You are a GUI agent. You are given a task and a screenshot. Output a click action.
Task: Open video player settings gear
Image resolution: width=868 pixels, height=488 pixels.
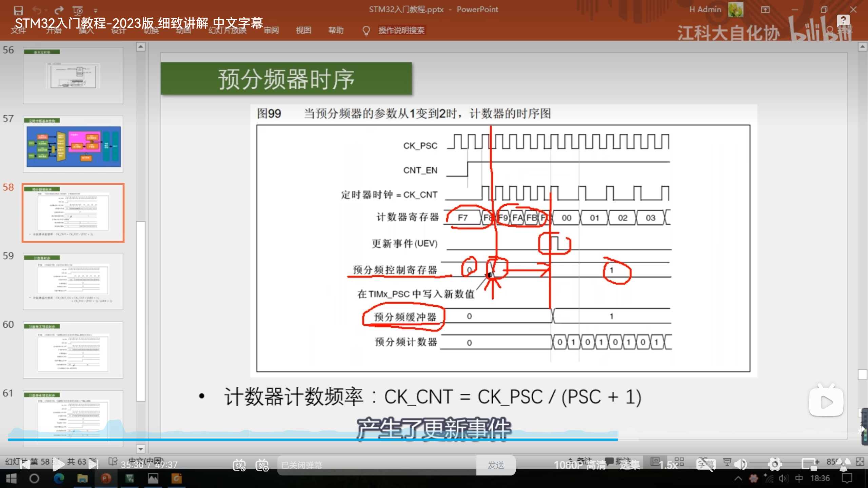(x=775, y=464)
